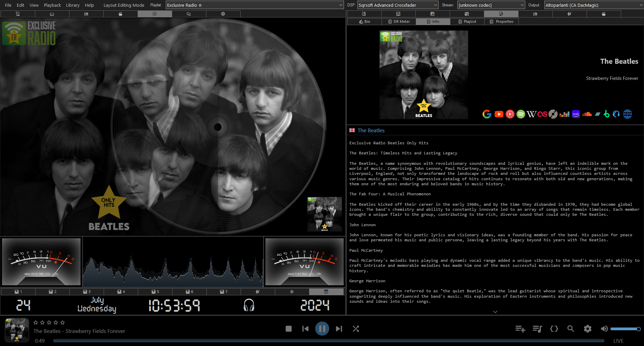Open the Edit menu
The height and width of the screenshot is (346, 644).
[x=20, y=5]
